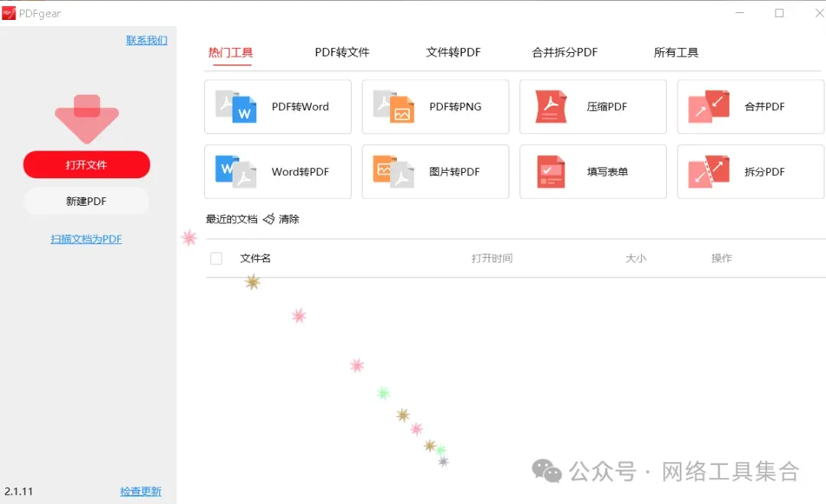Click the 新建PDF button
Image resolution: width=826 pixels, height=504 pixels.
86,201
